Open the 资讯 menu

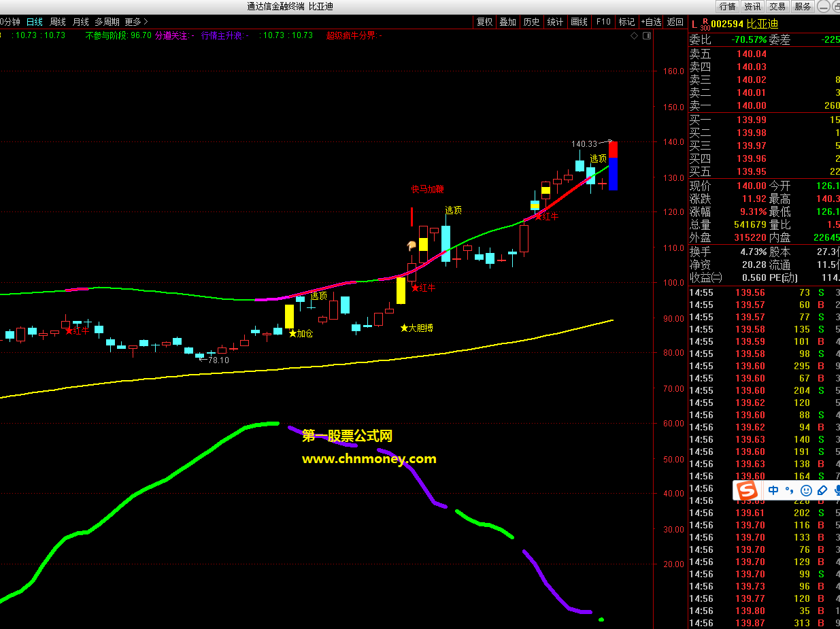752,6
